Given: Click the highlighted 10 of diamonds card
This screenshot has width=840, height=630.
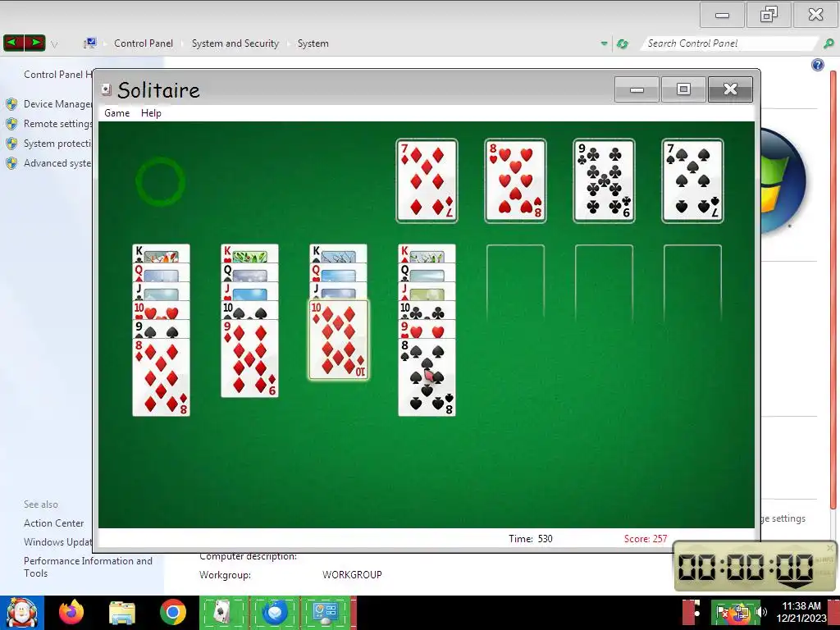Looking at the screenshot, I should (338, 340).
